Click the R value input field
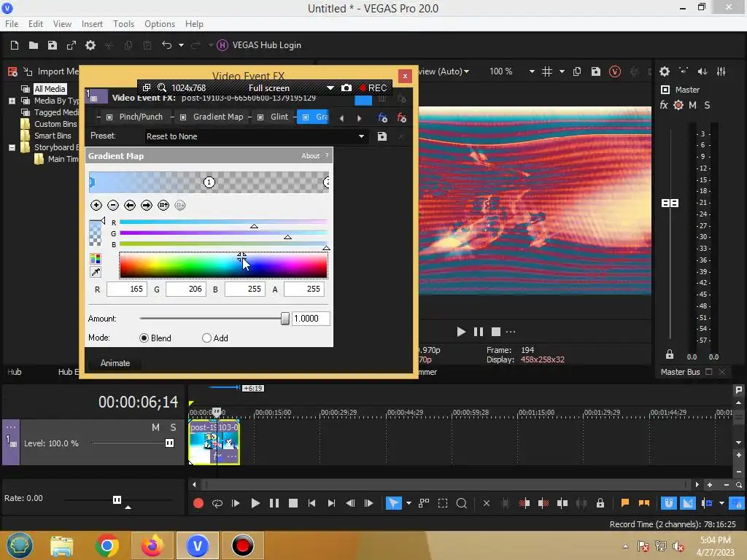Screen dimensions: 747x560 coord(127,289)
